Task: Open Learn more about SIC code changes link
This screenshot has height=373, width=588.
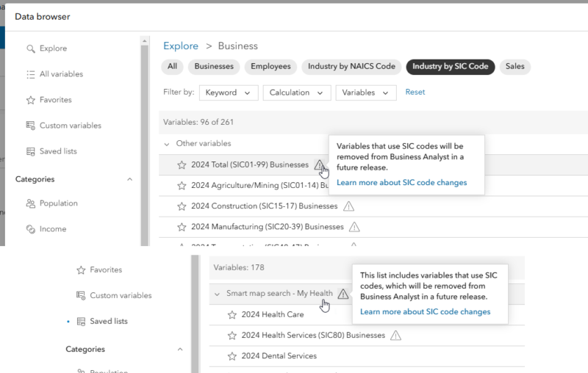Action: click(401, 183)
